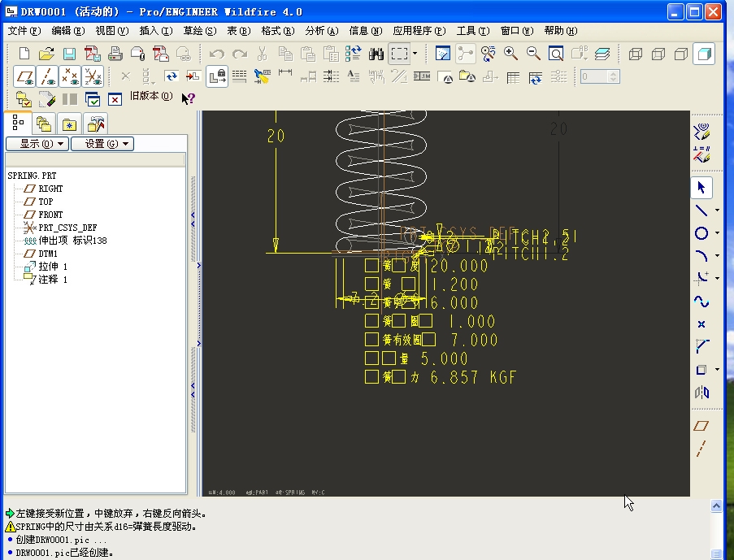Click the cleanup dimensions broom icon
The height and width of the screenshot is (560, 734).
(262, 76)
